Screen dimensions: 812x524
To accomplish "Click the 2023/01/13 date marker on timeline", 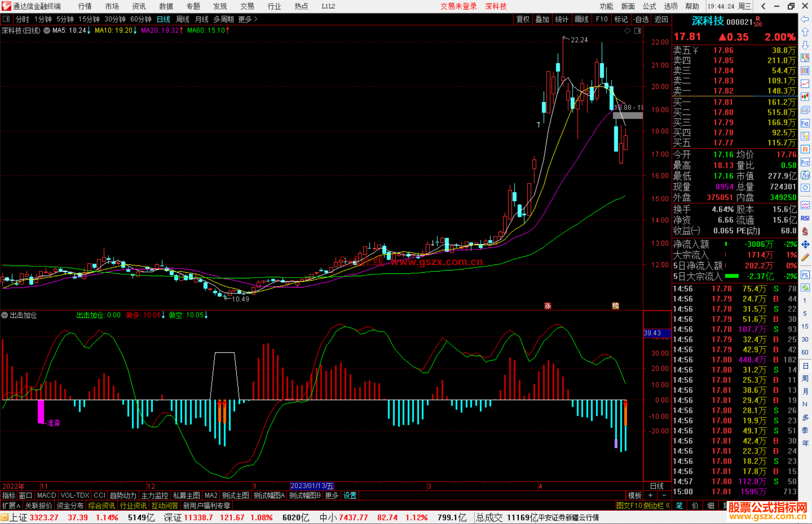I will click(x=312, y=486).
